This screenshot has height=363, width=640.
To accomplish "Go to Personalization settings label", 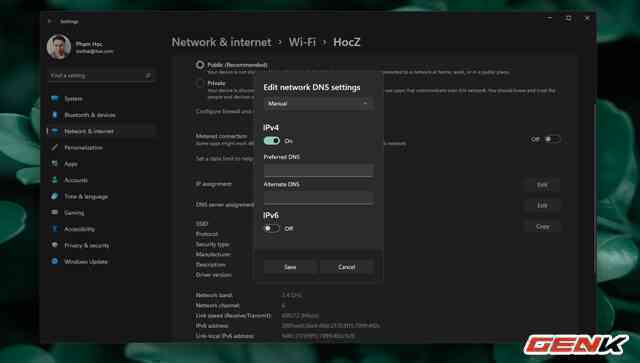I will pyautogui.click(x=83, y=147).
